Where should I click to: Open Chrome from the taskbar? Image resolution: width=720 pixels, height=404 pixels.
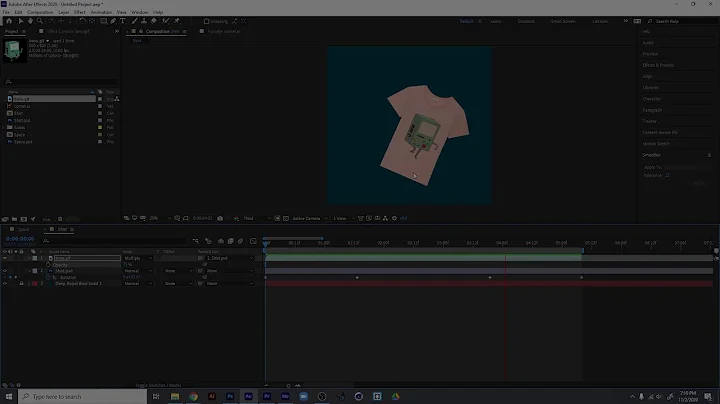click(x=193, y=396)
